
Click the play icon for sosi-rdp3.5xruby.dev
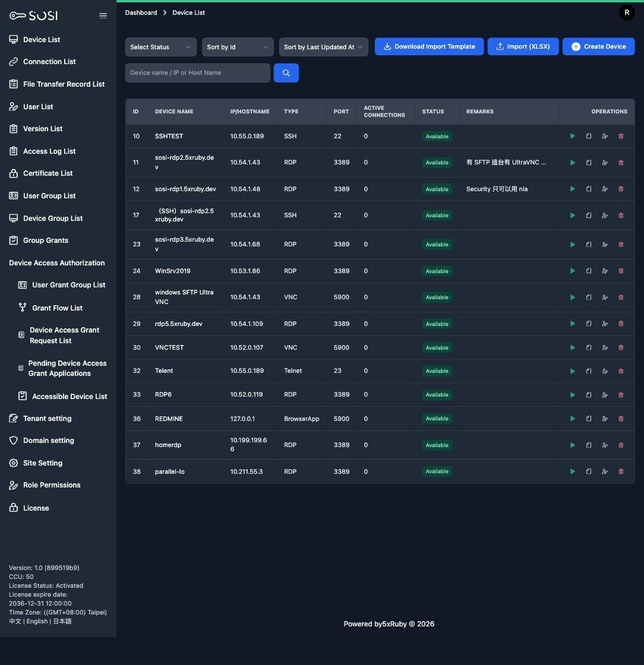coord(572,244)
